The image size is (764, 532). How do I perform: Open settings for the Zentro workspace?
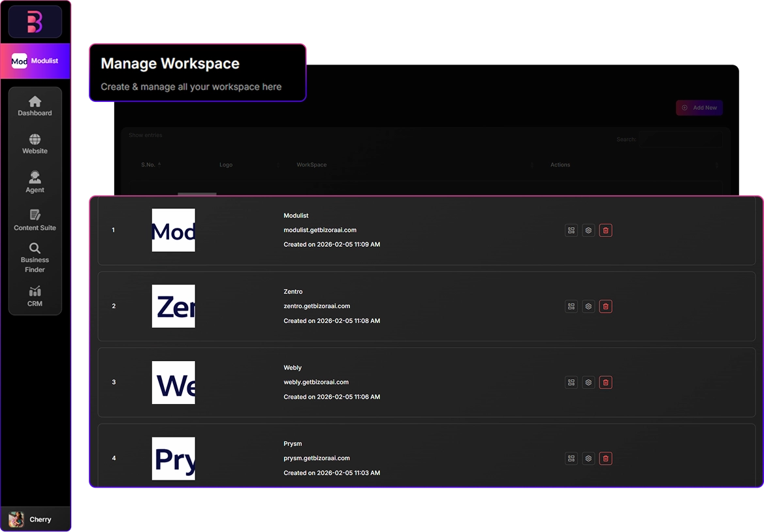[x=588, y=306]
